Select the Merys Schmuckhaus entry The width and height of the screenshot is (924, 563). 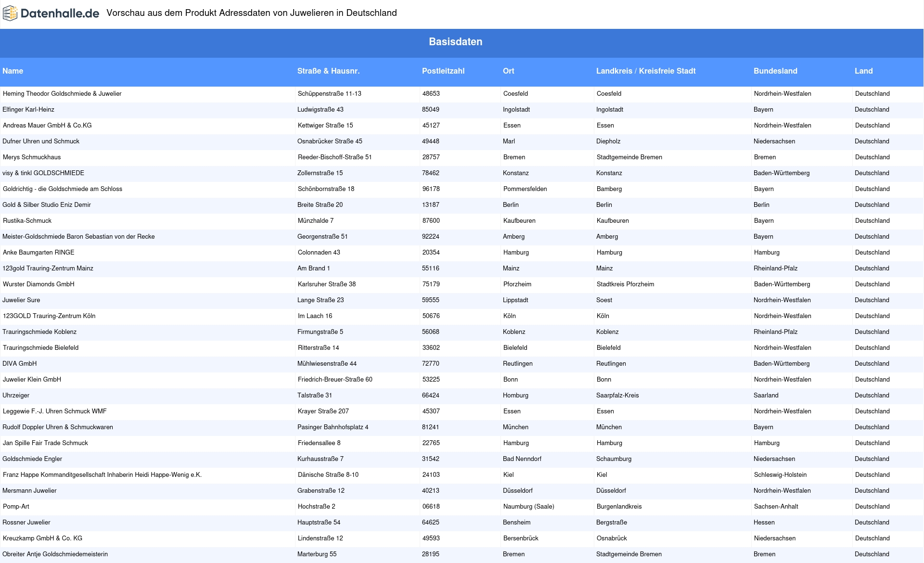32,157
